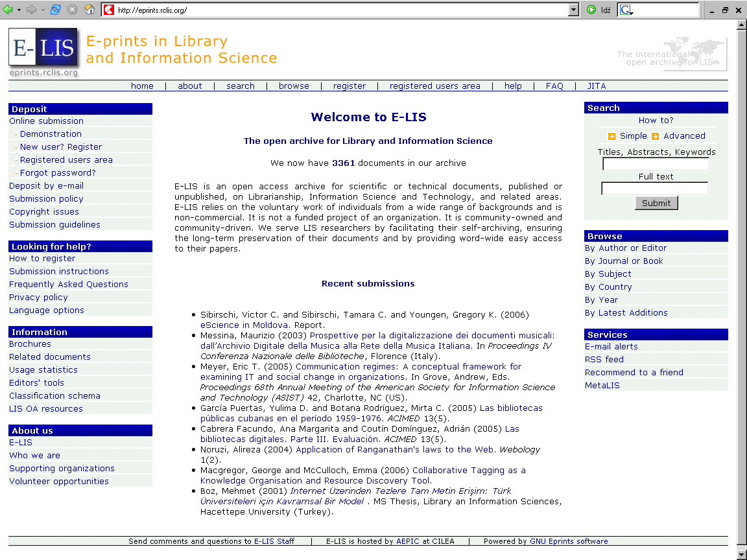Open JITA in the top navigation bar
Viewport: 747px width, 560px height.
[x=596, y=86]
